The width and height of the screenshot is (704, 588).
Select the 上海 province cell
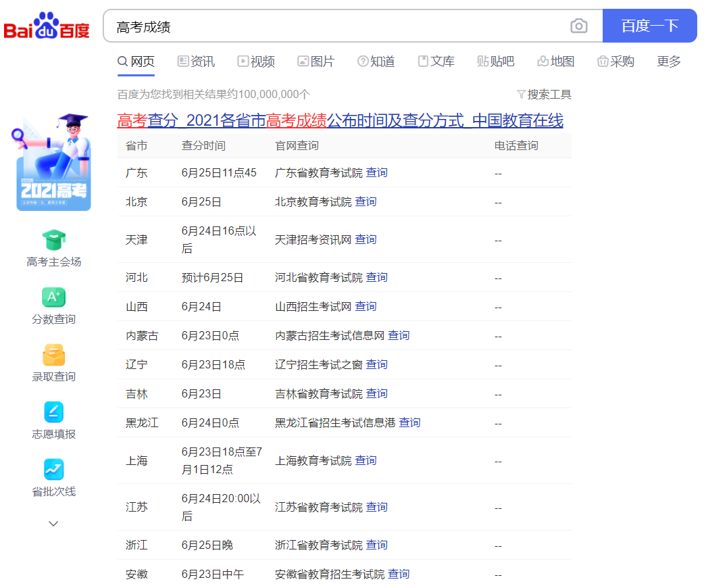(136, 460)
